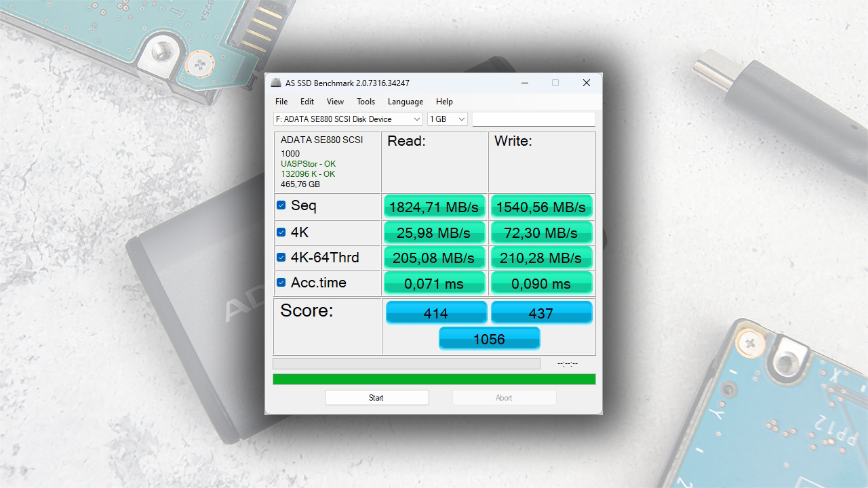Click the write score 437
868x488 pixels.
click(541, 312)
